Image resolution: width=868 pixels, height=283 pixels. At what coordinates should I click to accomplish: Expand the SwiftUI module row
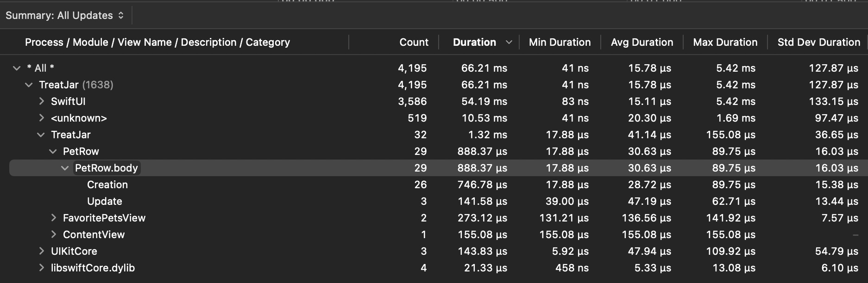point(41,101)
